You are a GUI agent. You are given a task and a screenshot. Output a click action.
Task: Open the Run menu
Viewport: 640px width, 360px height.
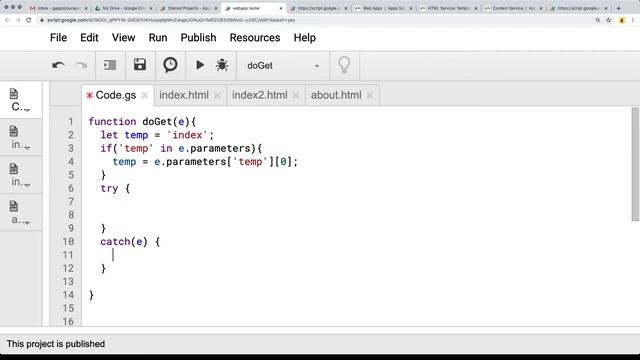coord(158,38)
